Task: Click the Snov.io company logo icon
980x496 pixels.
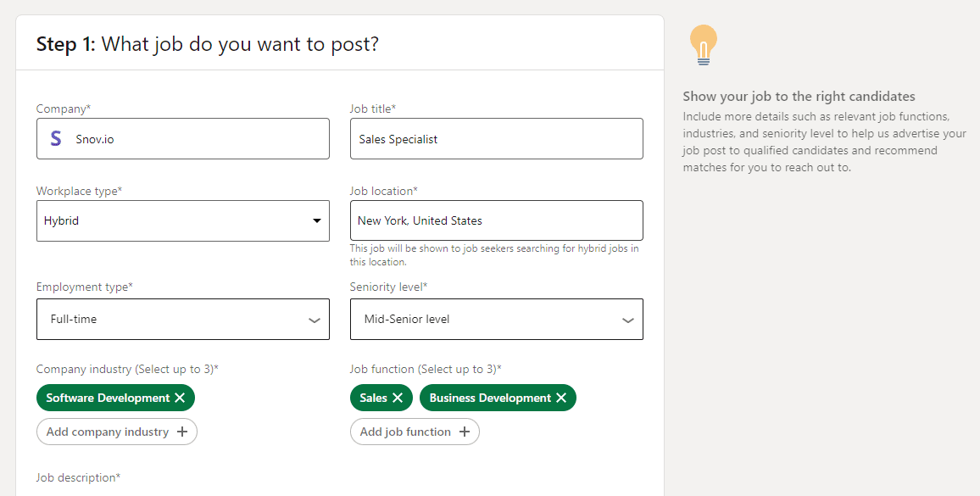Action: (56, 139)
